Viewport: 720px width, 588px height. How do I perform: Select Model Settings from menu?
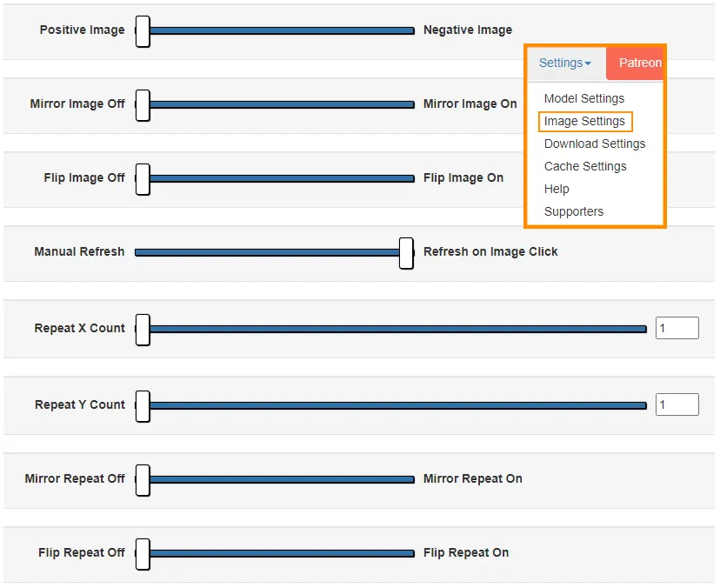(x=583, y=98)
